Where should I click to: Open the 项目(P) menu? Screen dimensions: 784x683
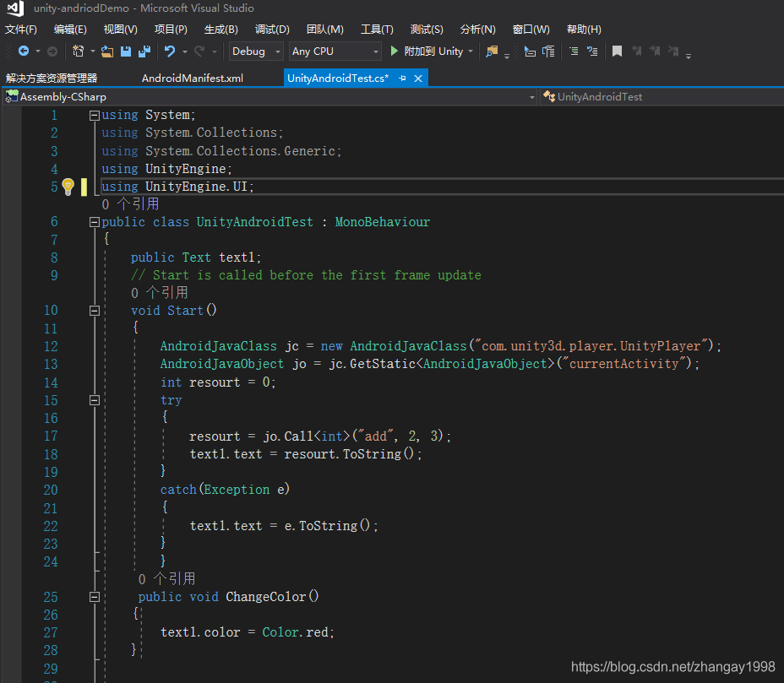coord(171,30)
